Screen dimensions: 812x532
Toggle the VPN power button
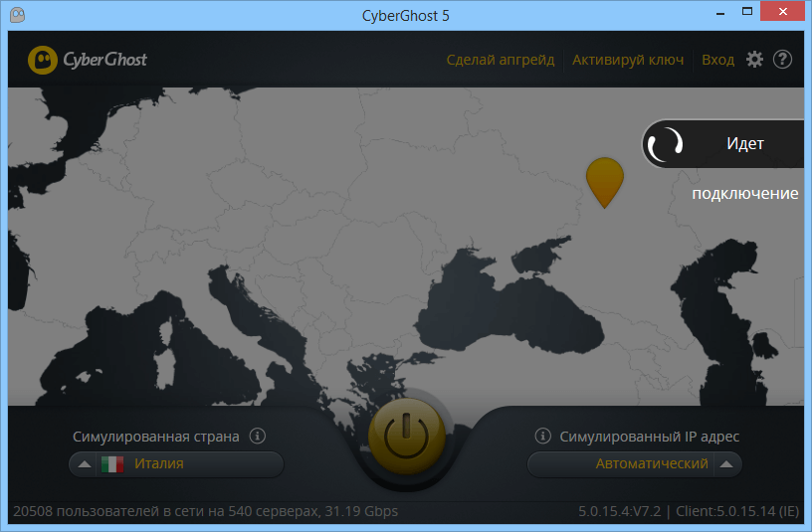pyautogui.click(x=405, y=438)
